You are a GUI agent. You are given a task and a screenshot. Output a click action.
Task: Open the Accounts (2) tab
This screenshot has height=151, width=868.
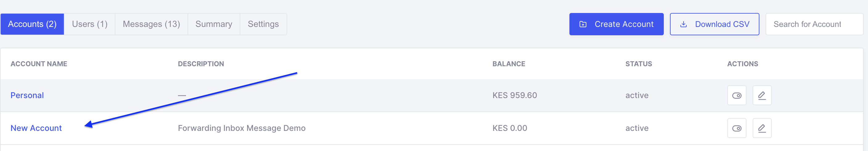tap(32, 24)
